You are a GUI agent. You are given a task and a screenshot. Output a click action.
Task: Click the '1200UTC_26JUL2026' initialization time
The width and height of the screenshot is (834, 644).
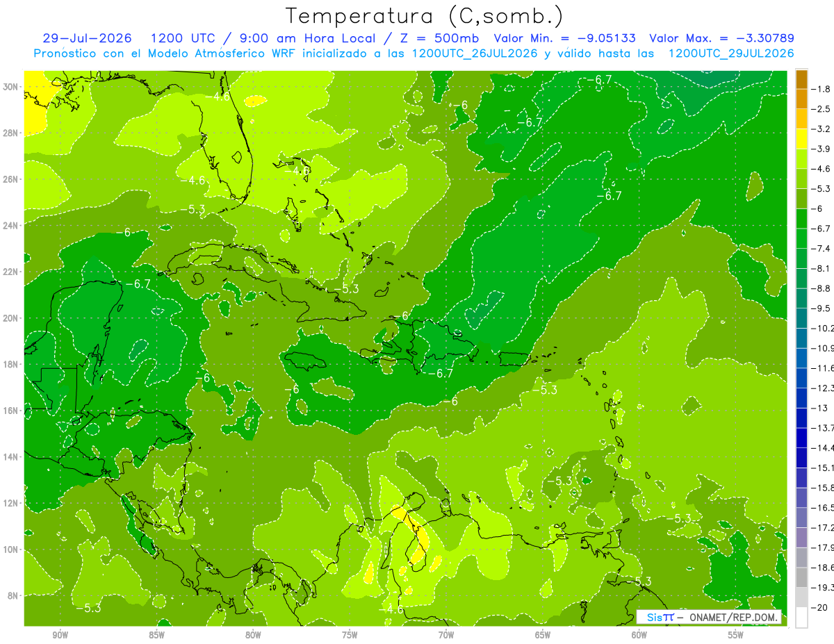(475, 53)
